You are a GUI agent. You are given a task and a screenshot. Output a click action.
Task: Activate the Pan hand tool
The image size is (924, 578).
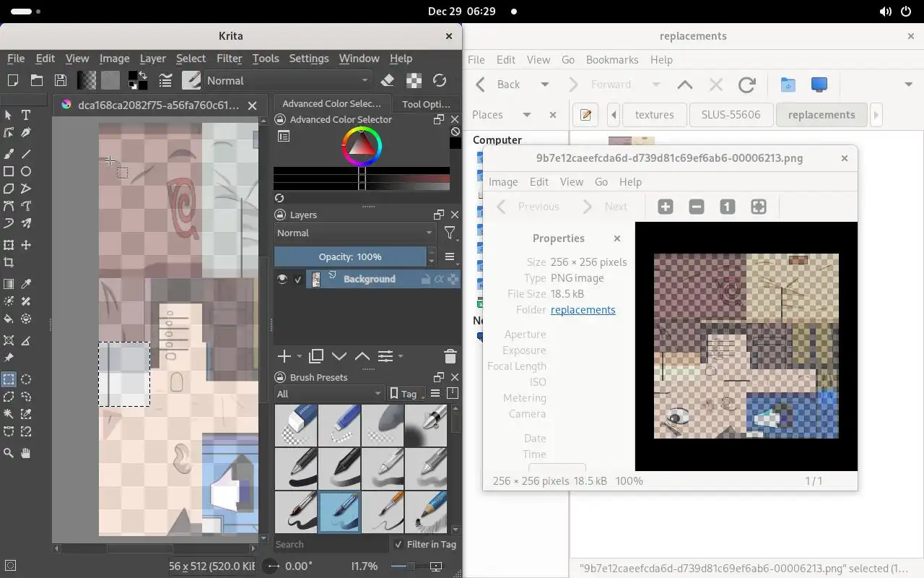click(26, 453)
